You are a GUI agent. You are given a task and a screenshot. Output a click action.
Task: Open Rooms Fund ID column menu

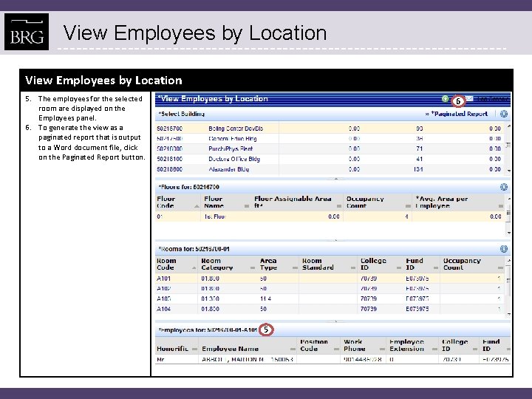(x=436, y=267)
